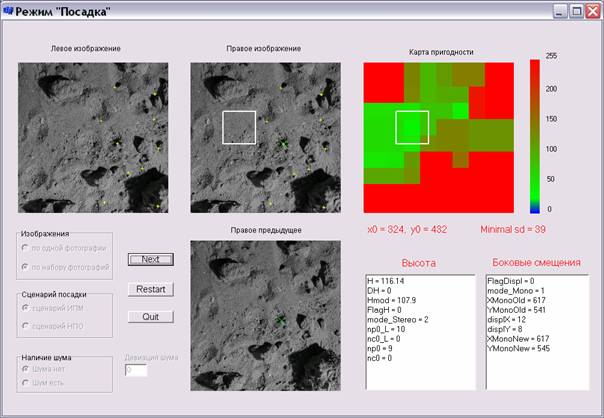Select the "по одной фотографии" radio option
Viewport: 604px width, 418px height.
point(25,248)
